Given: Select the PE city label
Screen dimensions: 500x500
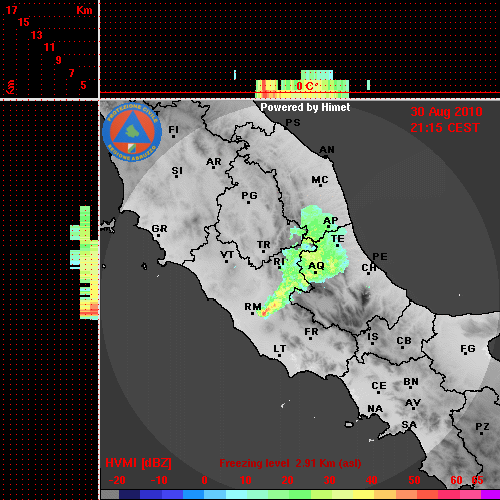Looking at the screenshot, I should click(x=380, y=256).
